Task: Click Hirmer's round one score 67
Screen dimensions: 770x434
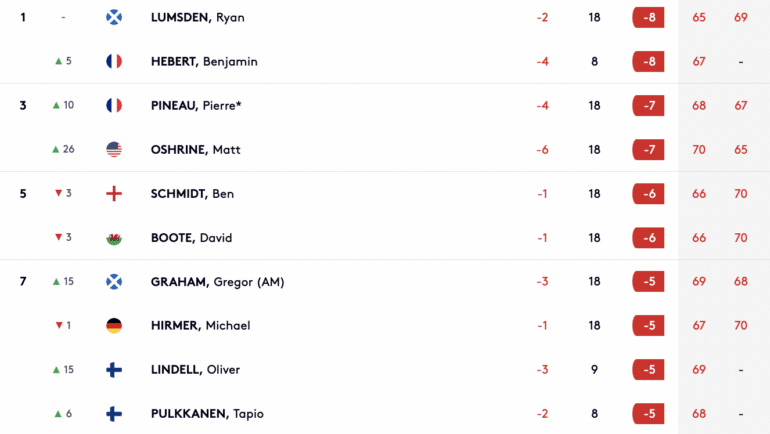Action: click(x=699, y=326)
